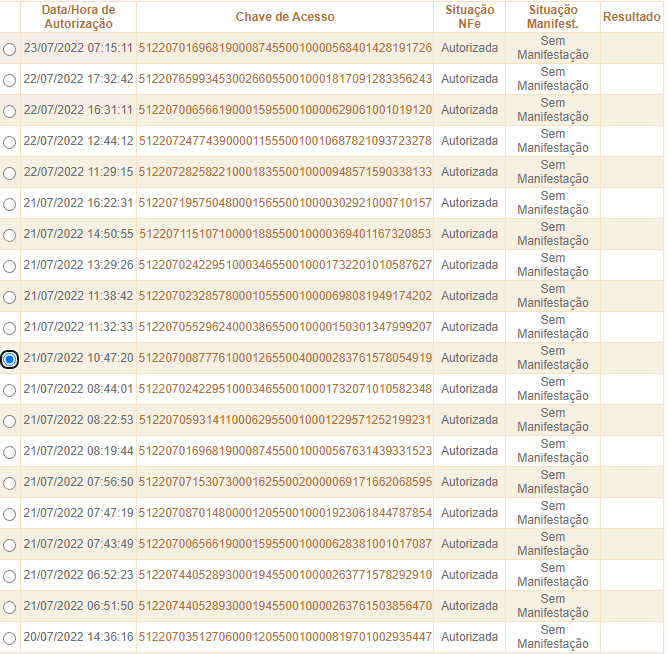Select radio button for 21/07/2022 07:43:49 row

[9, 545]
